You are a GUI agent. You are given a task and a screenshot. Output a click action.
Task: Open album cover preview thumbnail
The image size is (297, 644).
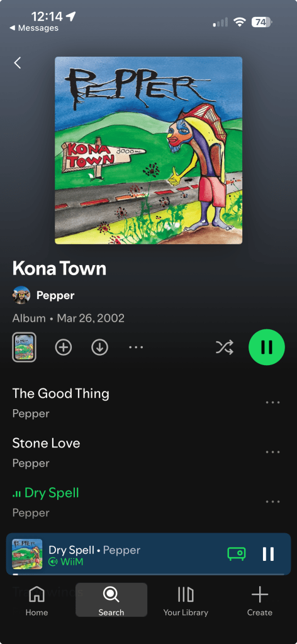(25, 347)
